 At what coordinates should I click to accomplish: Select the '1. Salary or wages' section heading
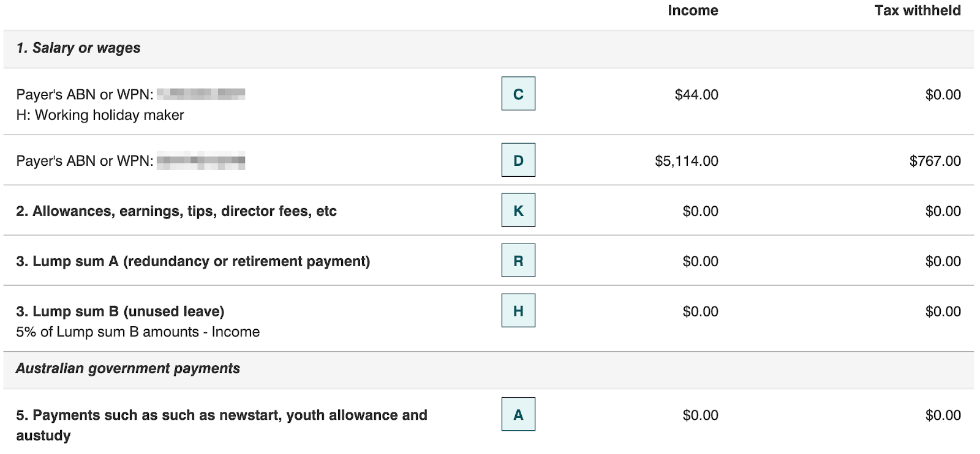(78, 48)
